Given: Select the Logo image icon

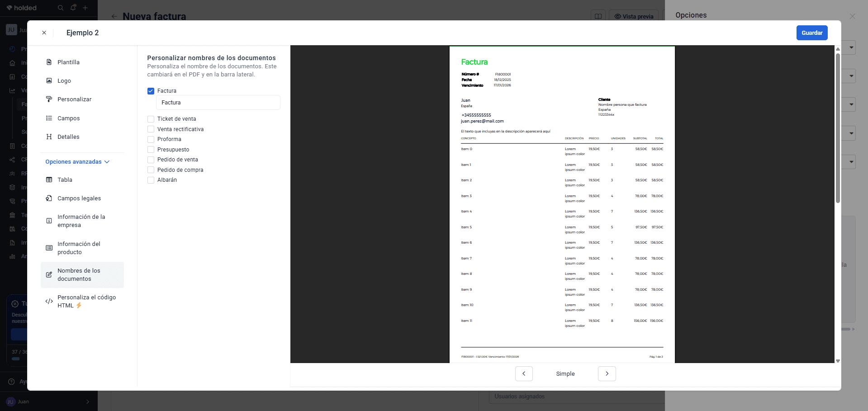Looking at the screenshot, I should [x=49, y=80].
